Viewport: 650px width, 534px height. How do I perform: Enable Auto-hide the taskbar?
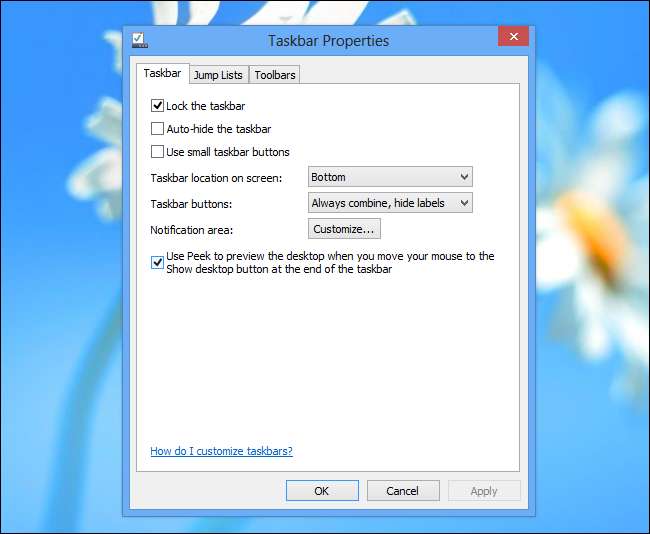point(157,129)
